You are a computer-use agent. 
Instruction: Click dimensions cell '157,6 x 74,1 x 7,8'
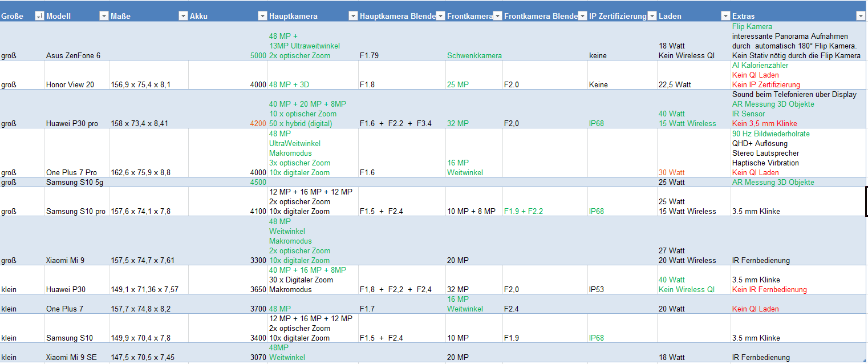click(148, 201)
